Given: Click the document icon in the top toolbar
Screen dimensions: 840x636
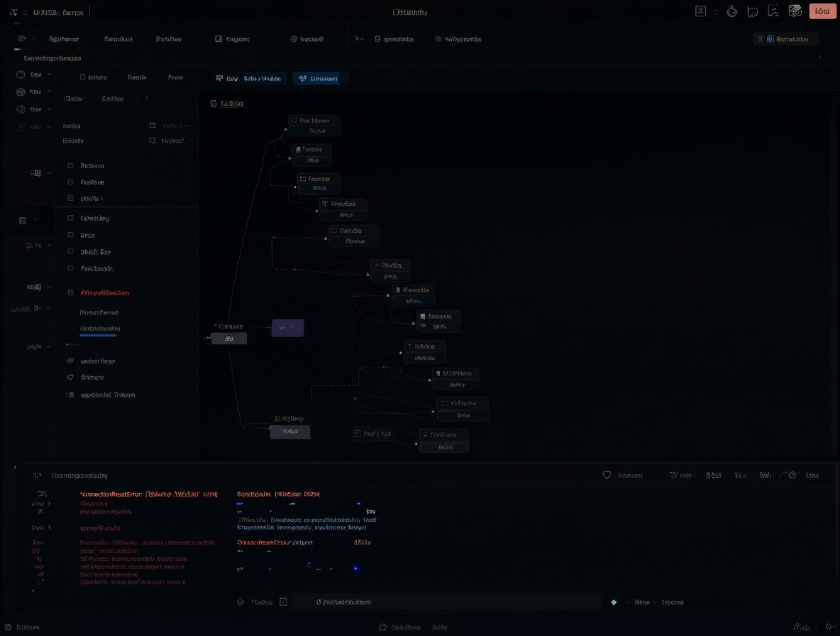Looking at the screenshot, I should [x=377, y=39].
